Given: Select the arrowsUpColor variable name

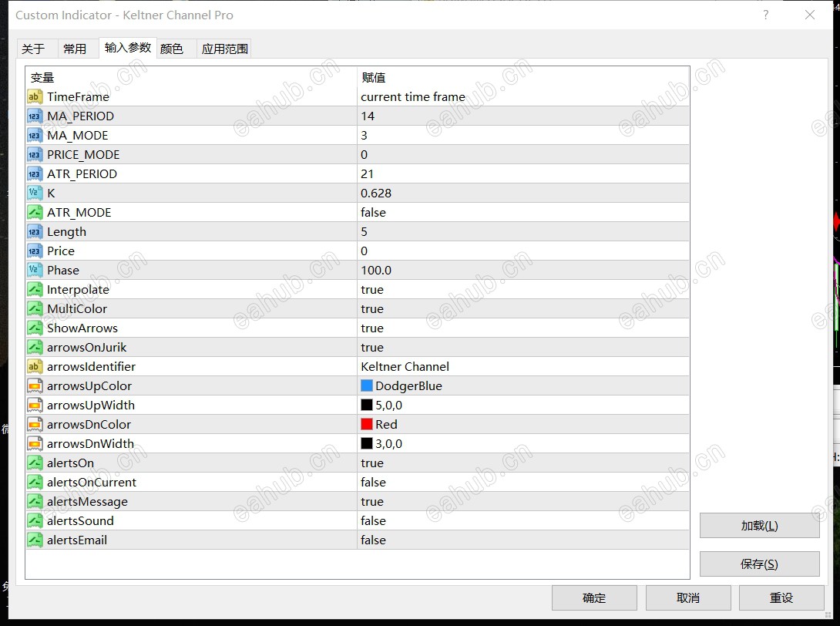Looking at the screenshot, I should [x=89, y=386].
